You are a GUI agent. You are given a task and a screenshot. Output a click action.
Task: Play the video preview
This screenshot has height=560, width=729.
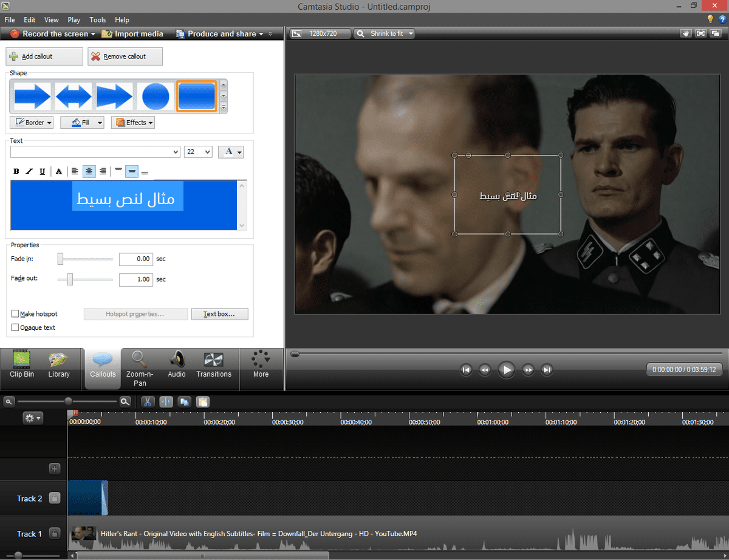point(506,369)
